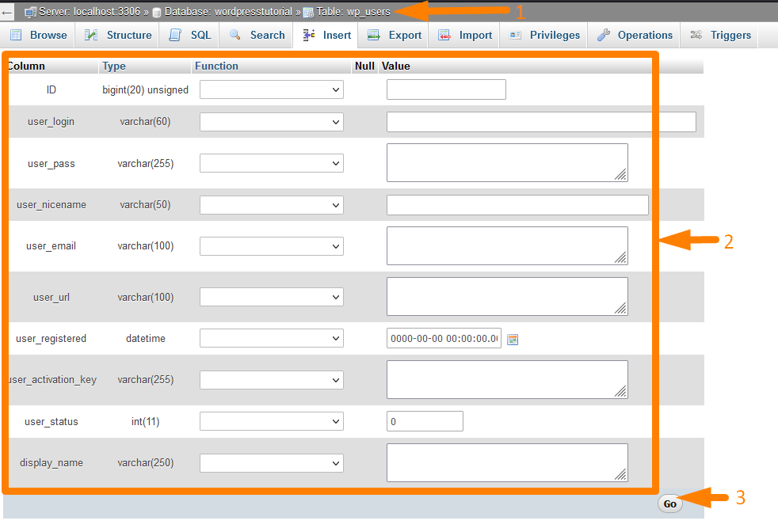Click the Operations wrench icon

[604, 35]
